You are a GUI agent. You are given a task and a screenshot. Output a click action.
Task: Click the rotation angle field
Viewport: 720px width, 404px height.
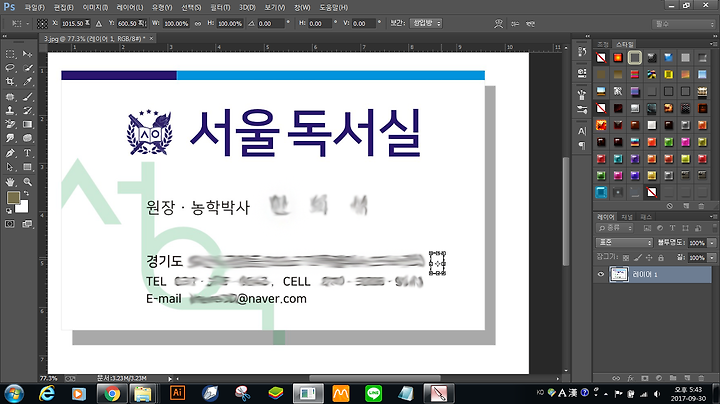[271, 23]
